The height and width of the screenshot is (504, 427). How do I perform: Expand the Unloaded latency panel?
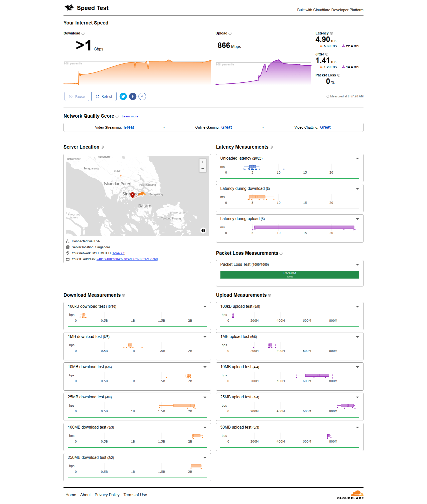(357, 159)
